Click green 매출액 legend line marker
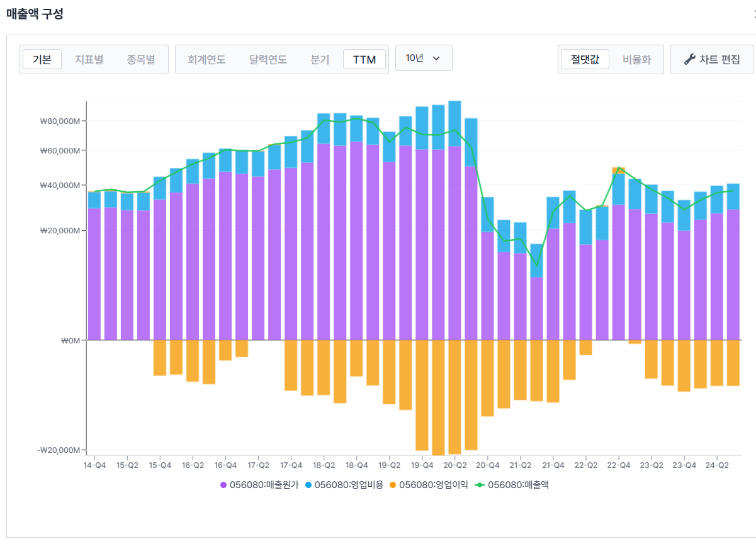Image resolution: width=756 pixels, height=539 pixels. 480,485
